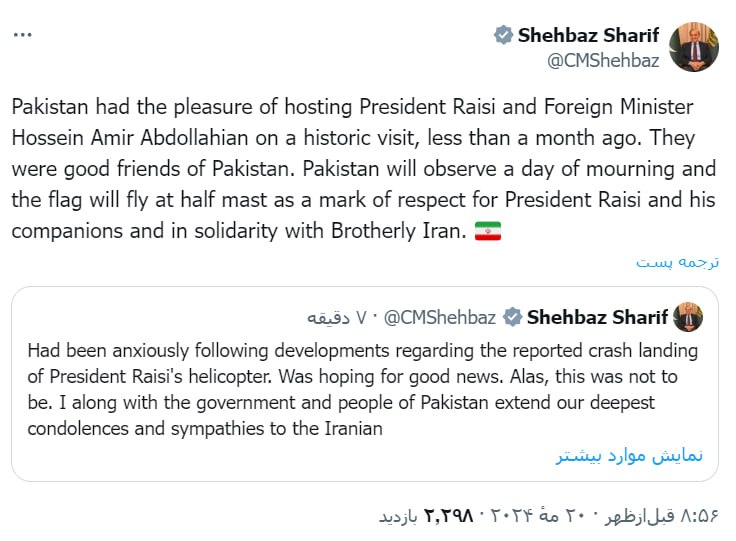Click the small avatar in the quoted tweet
This screenshot has height=541, width=736.
point(688,318)
